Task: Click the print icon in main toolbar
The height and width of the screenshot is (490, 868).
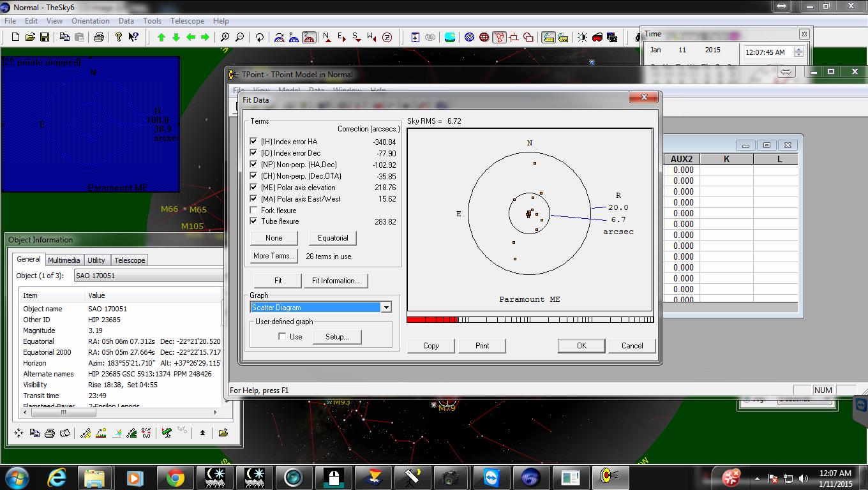Action: [x=98, y=38]
